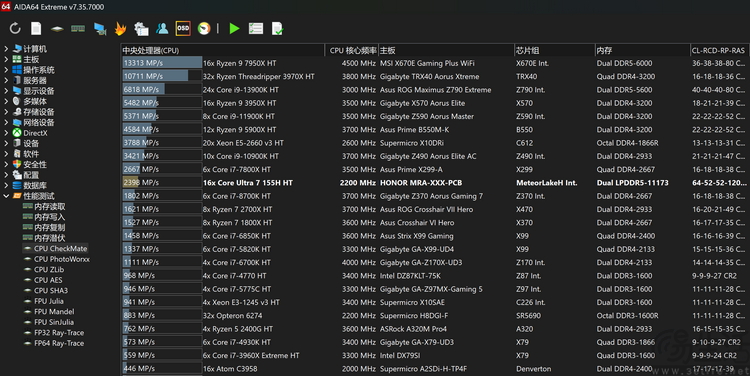The width and height of the screenshot is (750, 376).
Task: Click the HONOR MRA-XXX-PCB motherboard cell
Action: point(421,183)
